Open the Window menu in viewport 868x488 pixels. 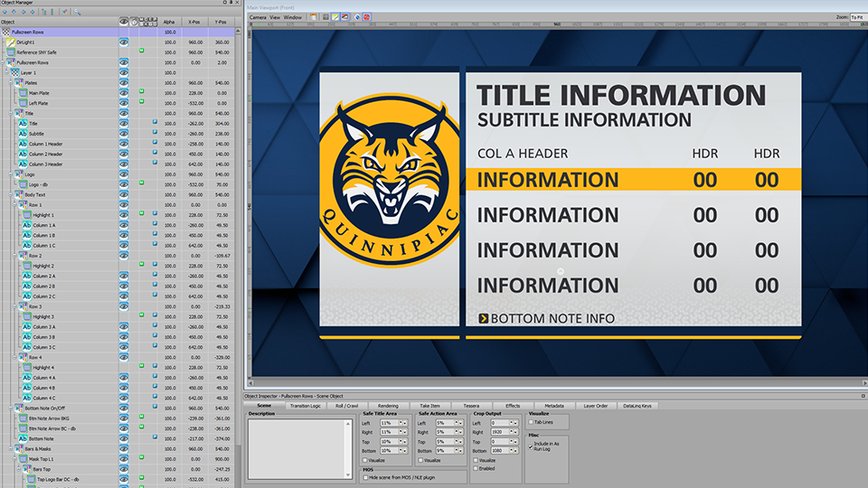(293, 17)
